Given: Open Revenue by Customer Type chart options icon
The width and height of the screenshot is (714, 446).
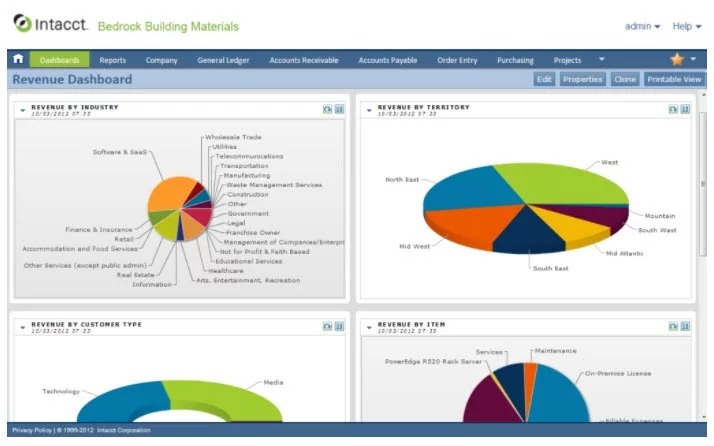Looking at the screenshot, I should pos(339,326).
